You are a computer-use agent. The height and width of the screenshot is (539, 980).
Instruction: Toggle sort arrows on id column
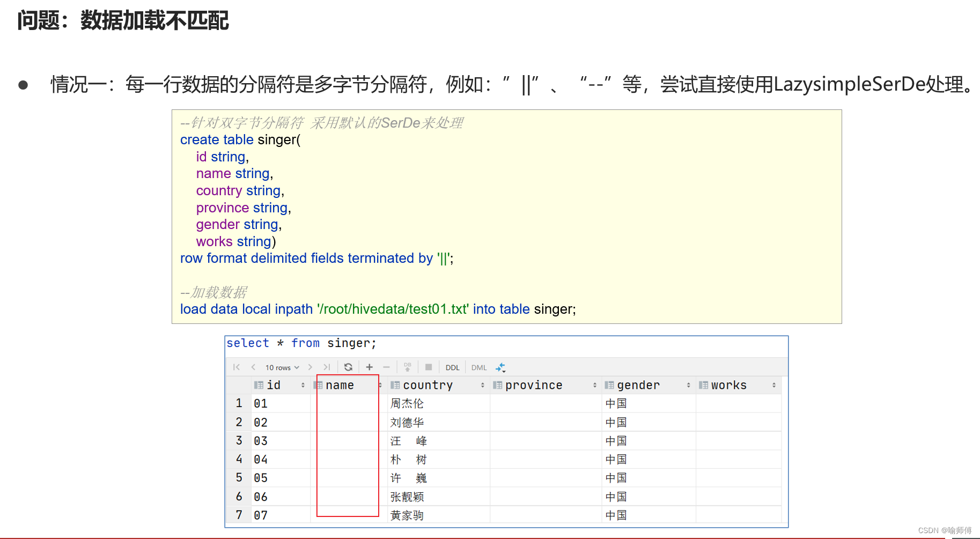point(303,385)
